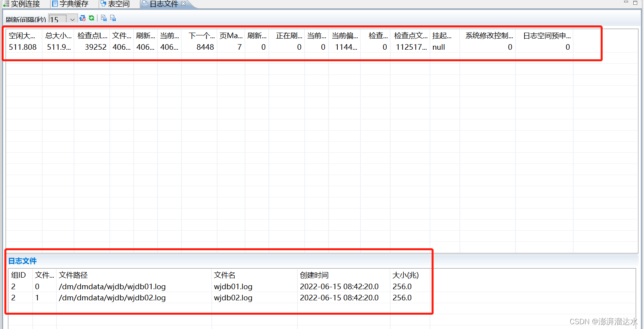Click the 系统修改控制... column header
The image size is (644, 329).
pos(489,36)
